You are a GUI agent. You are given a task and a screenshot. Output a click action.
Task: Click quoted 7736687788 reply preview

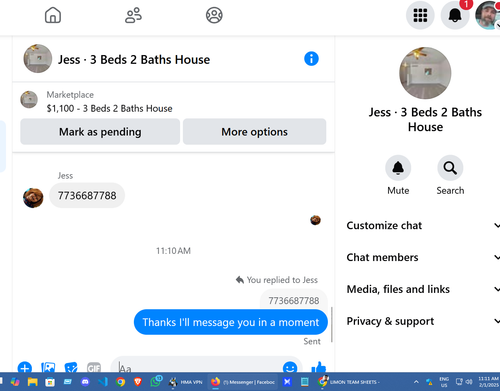tap(294, 300)
